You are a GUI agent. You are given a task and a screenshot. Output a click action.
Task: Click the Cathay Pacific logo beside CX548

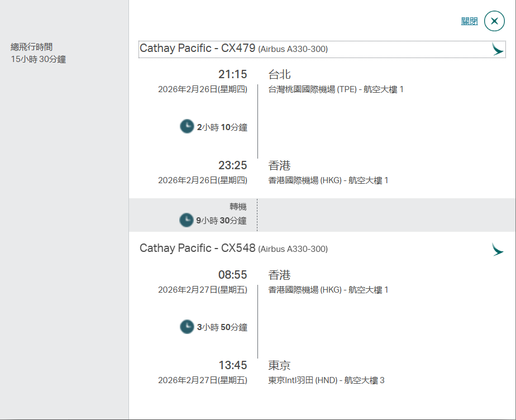tap(498, 250)
